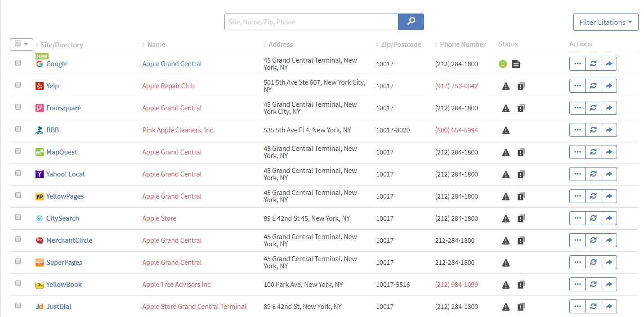Open more actions menu for JustDial row

(x=577, y=307)
